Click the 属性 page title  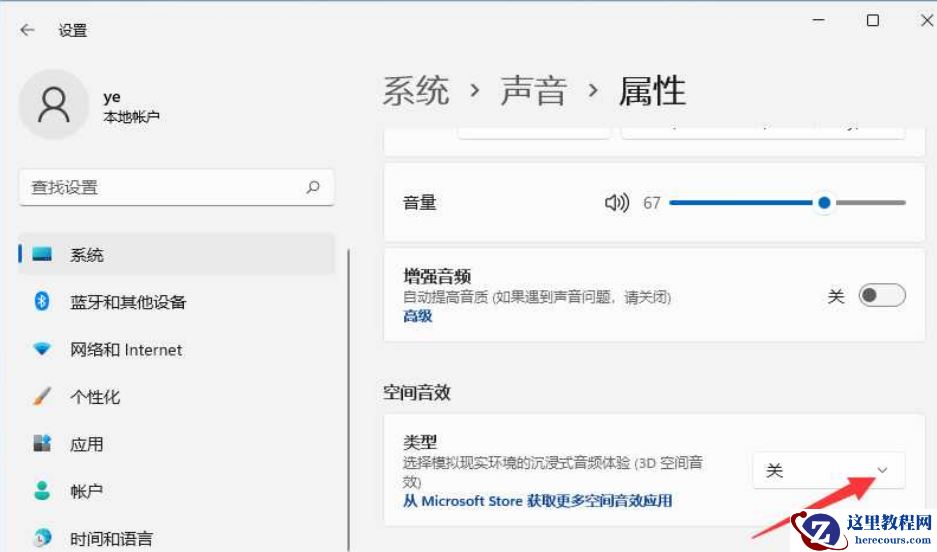[652, 91]
